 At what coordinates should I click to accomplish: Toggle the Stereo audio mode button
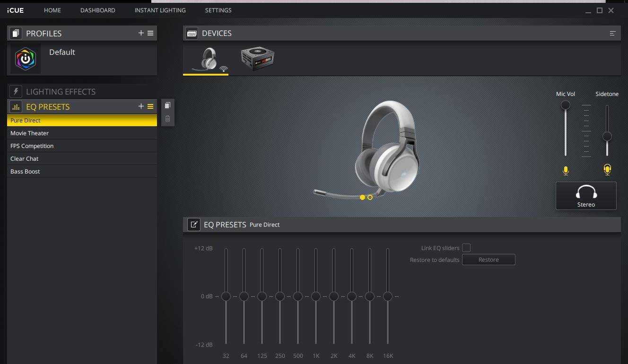pyautogui.click(x=586, y=196)
